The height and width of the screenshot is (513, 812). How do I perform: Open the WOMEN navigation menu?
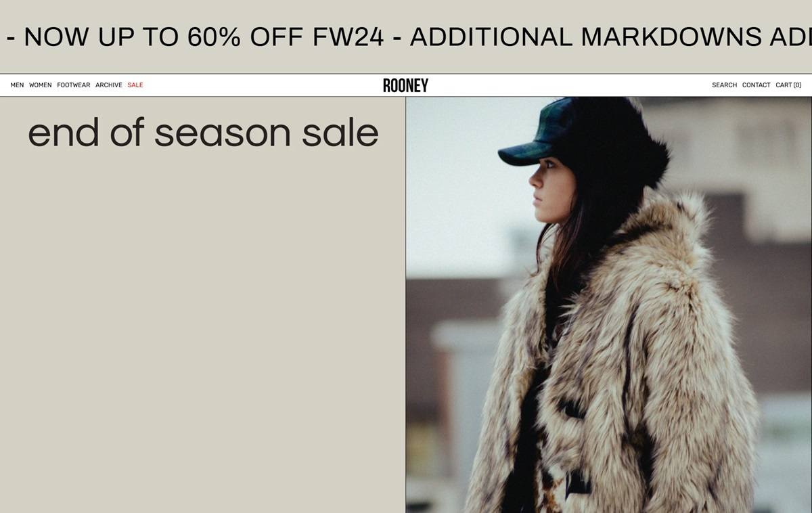[40, 85]
